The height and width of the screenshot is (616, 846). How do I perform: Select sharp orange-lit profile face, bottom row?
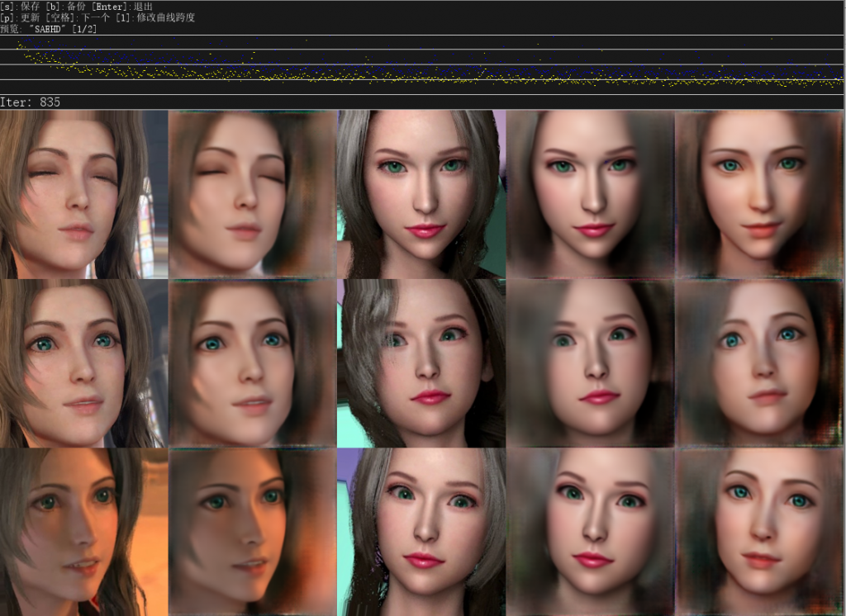(84, 532)
